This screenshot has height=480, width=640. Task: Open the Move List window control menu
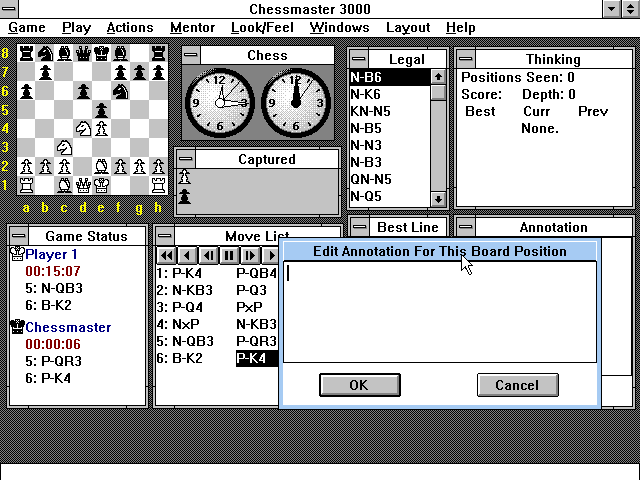coord(165,236)
